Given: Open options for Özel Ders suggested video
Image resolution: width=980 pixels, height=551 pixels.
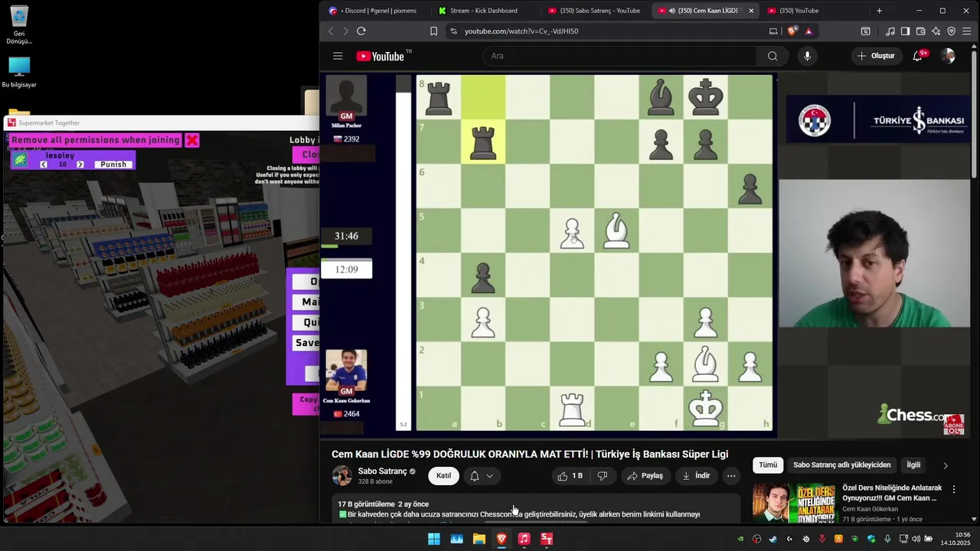Looking at the screenshot, I should click(954, 489).
